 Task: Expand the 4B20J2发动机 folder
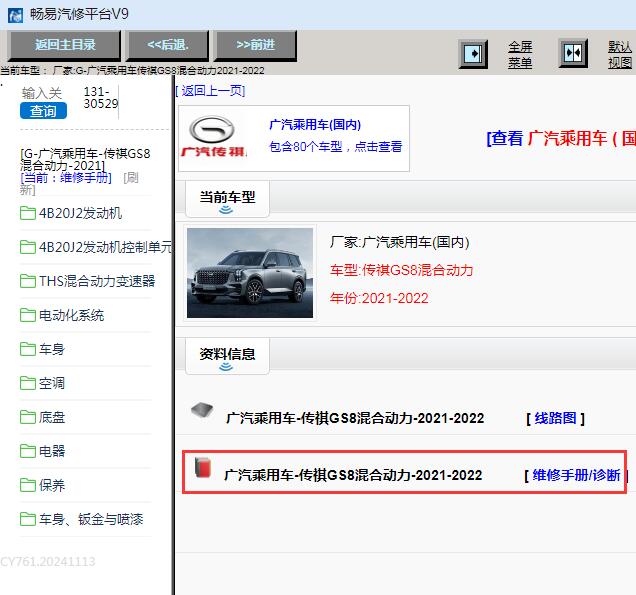(x=80, y=213)
